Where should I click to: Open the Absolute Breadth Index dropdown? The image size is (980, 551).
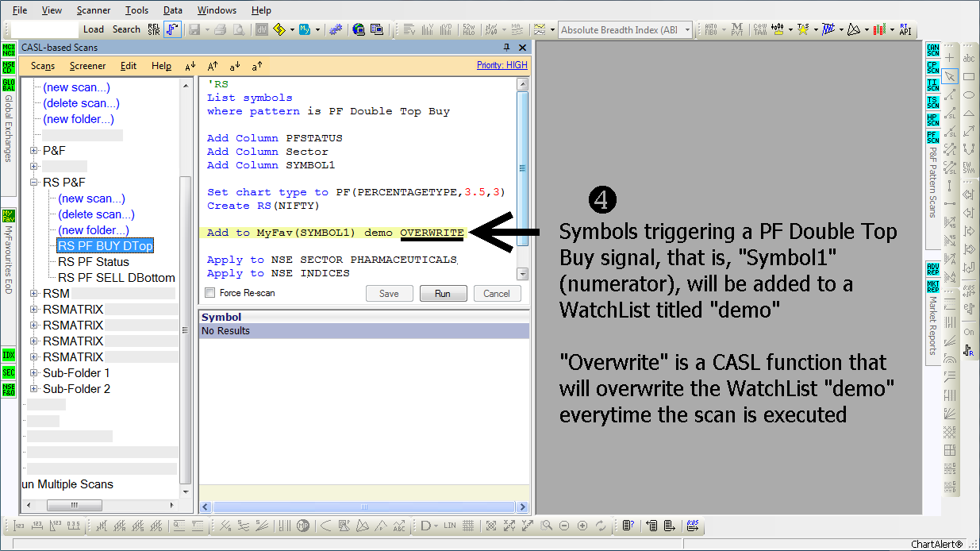(x=688, y=30)
